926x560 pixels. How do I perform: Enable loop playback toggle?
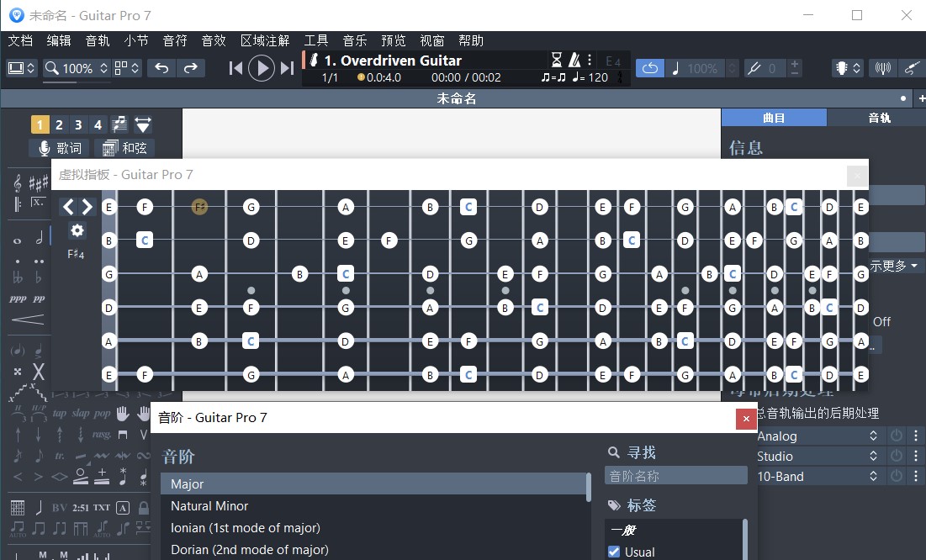pos(649,68)
